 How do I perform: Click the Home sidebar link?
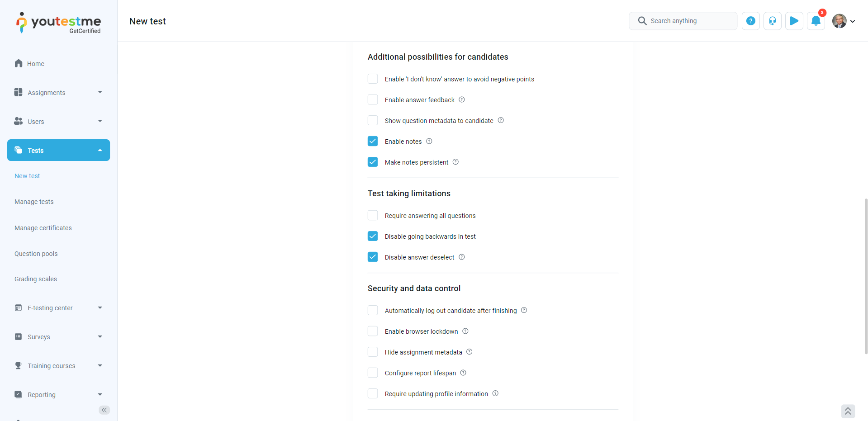(35, 64)
